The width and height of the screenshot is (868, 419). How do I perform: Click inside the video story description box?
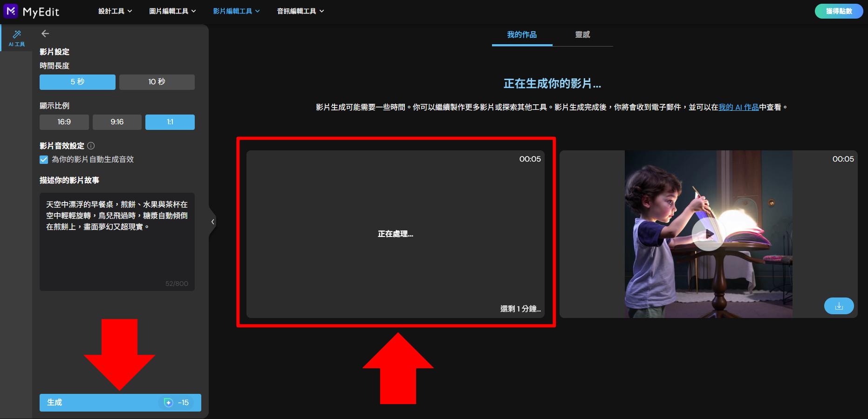point(117,242)
